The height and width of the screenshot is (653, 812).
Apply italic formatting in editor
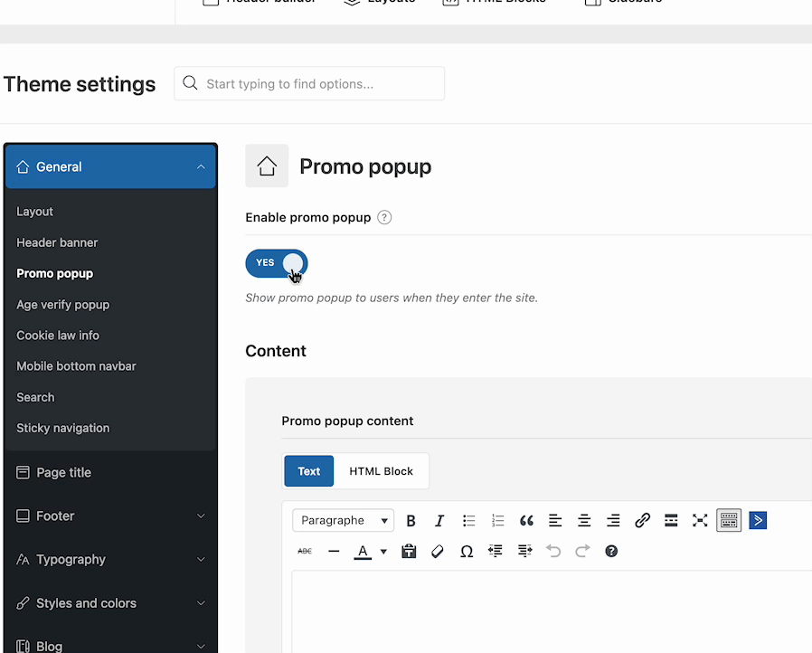(x=439, y=520)
